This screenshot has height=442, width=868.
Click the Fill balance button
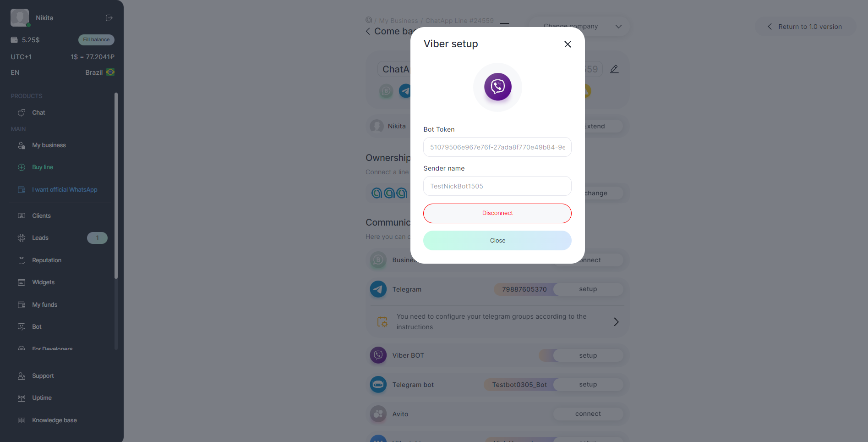96,40
